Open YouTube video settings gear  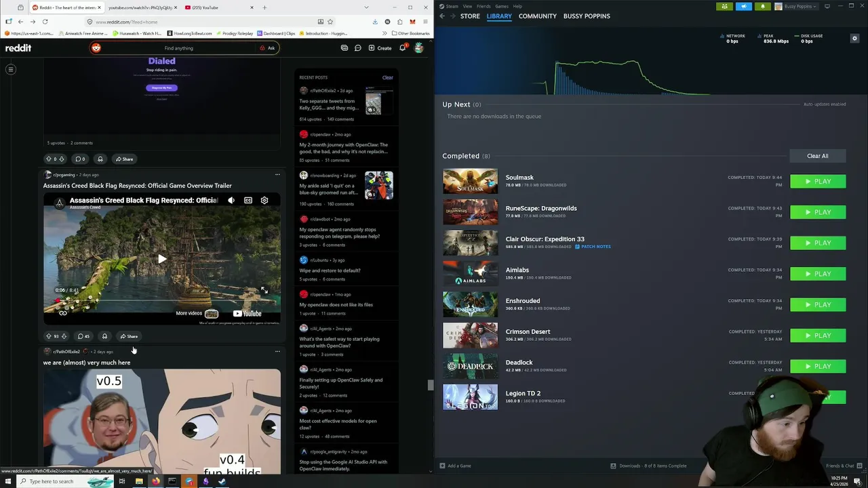tap(264, 201)
